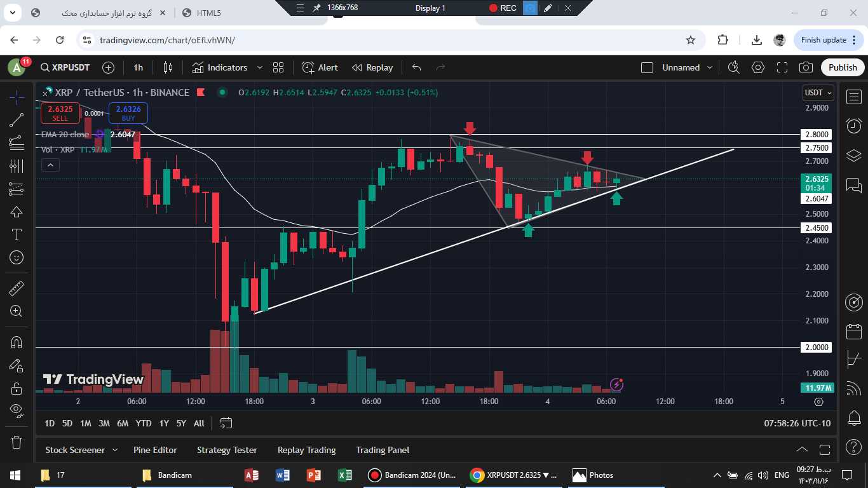The height and width of the screenshot is (488, 868).
Task: Expand the Stock Screener dropdown arrow
Action: pos(115,450)
